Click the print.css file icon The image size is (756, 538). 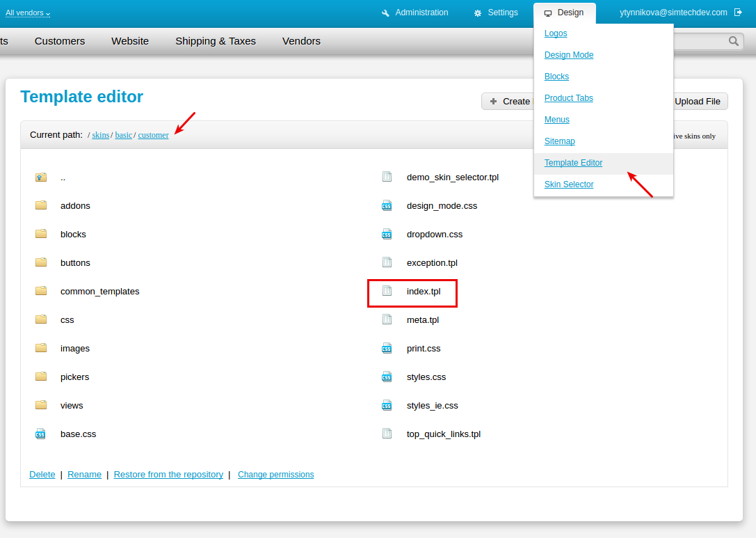(x=387, y=348)
